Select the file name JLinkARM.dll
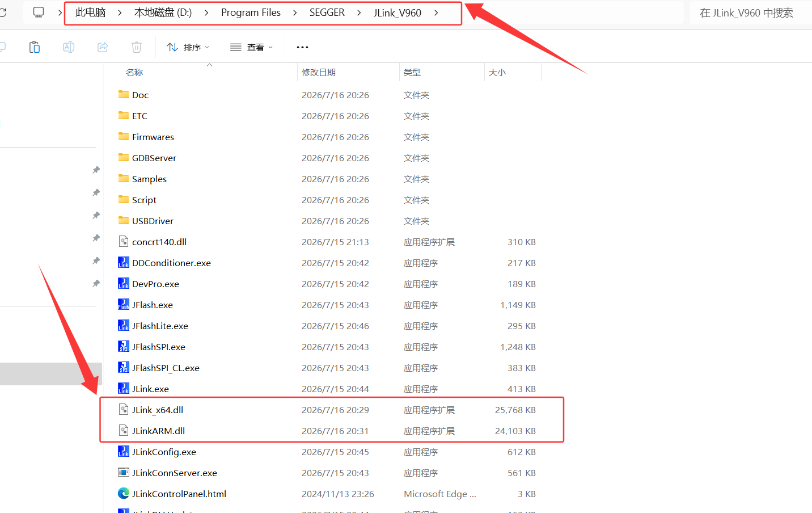The image size is (812, 513). 158,431
